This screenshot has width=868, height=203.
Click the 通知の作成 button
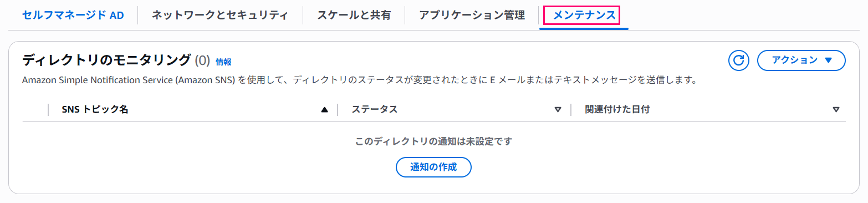(x=433, y=167)
